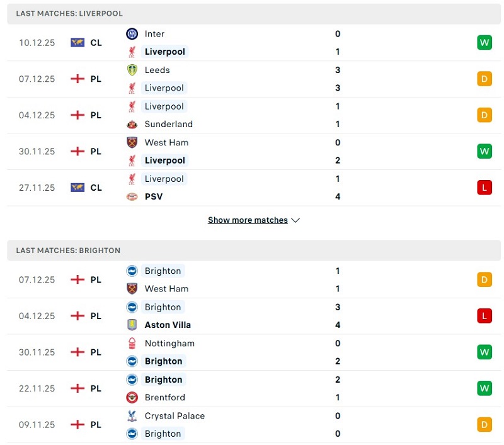This screenshot has width=504, height=445.
Task: Click the Show more matches link
Action: pyautogui.click(x=248, y=220)
